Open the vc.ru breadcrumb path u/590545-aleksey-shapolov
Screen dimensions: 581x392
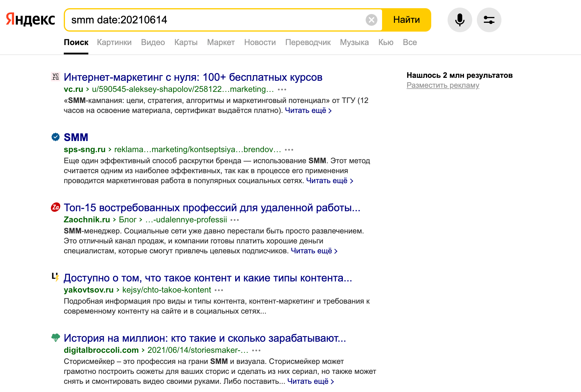183,89
